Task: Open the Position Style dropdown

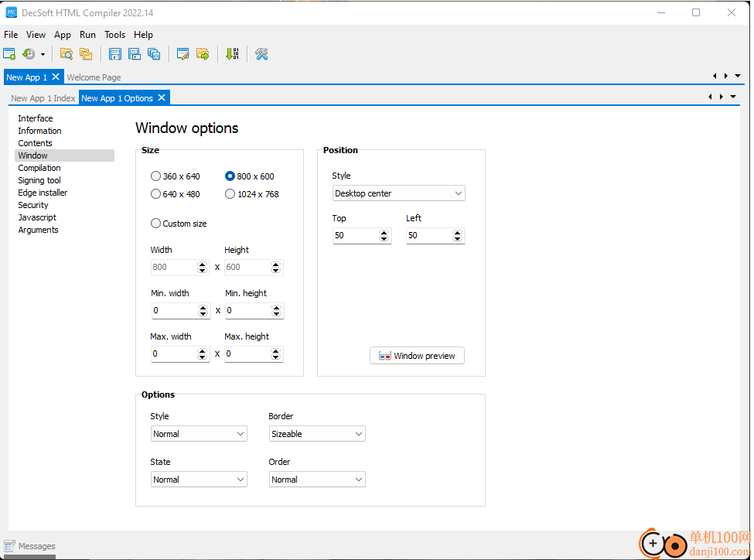Action: coord(398,193)
